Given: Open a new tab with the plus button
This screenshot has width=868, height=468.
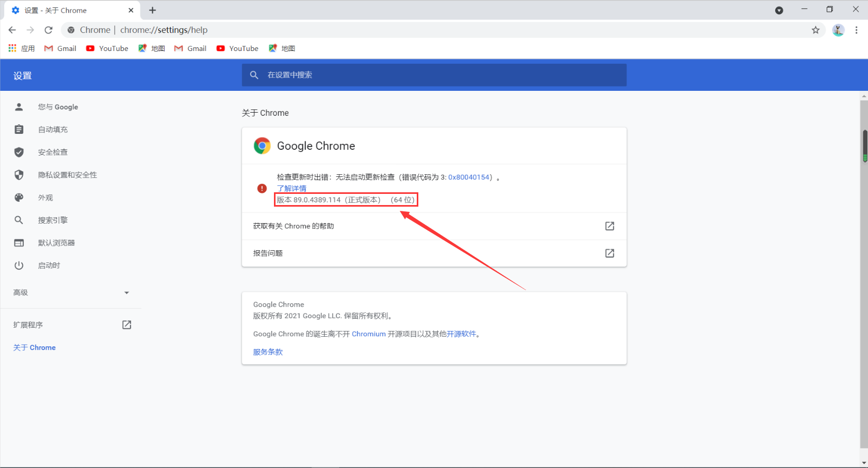Looking at the screenshot, I should (152, 10).
